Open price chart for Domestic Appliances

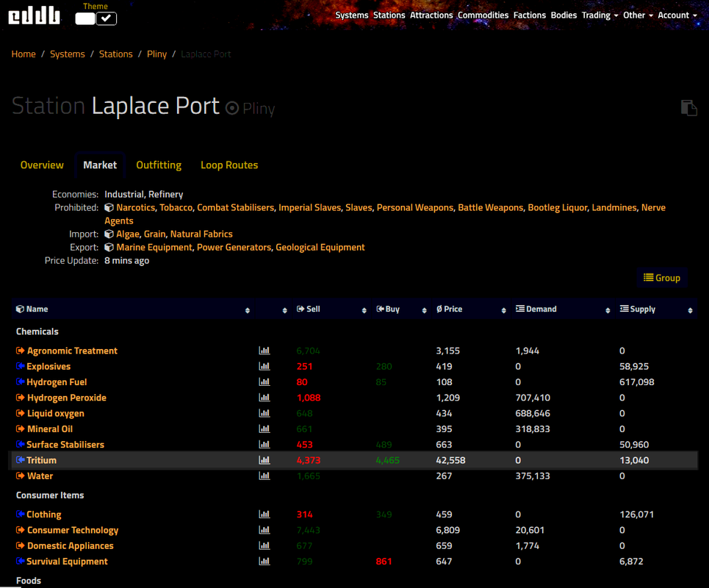pyautogui.click(x=264, y=545)
